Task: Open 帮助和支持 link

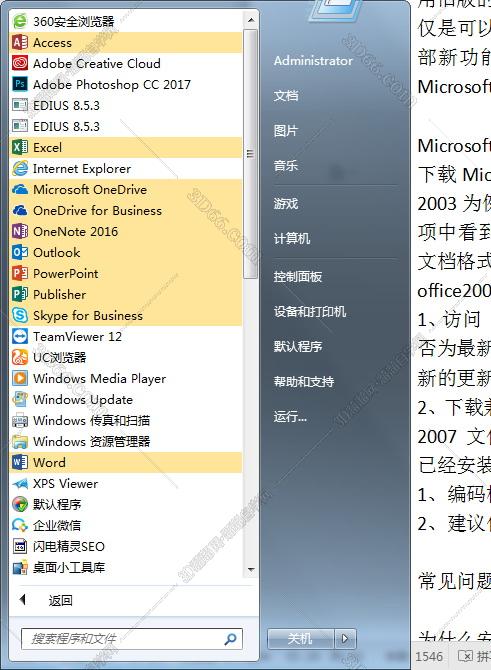Action: pos(304,381)
